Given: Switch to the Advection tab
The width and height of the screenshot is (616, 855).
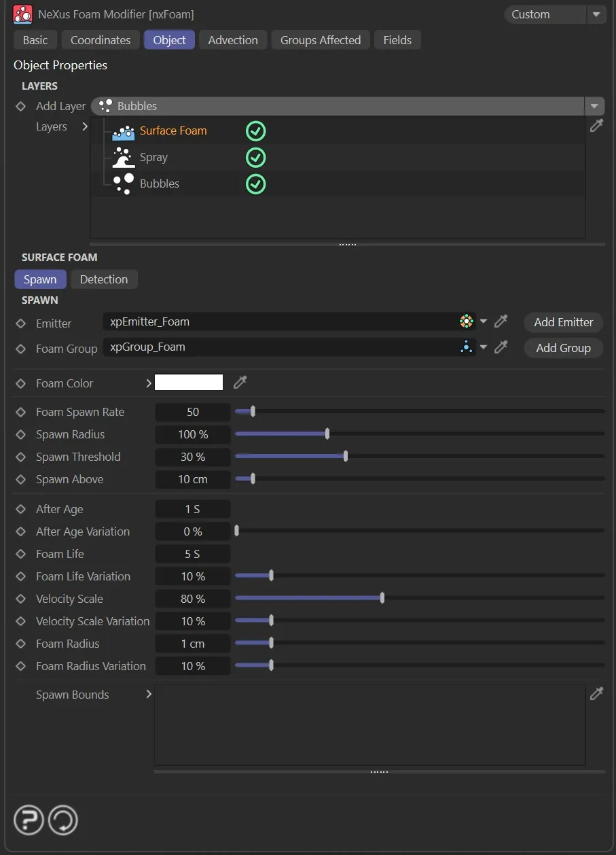Looking at the screenshot, I should tap(233, 40).
